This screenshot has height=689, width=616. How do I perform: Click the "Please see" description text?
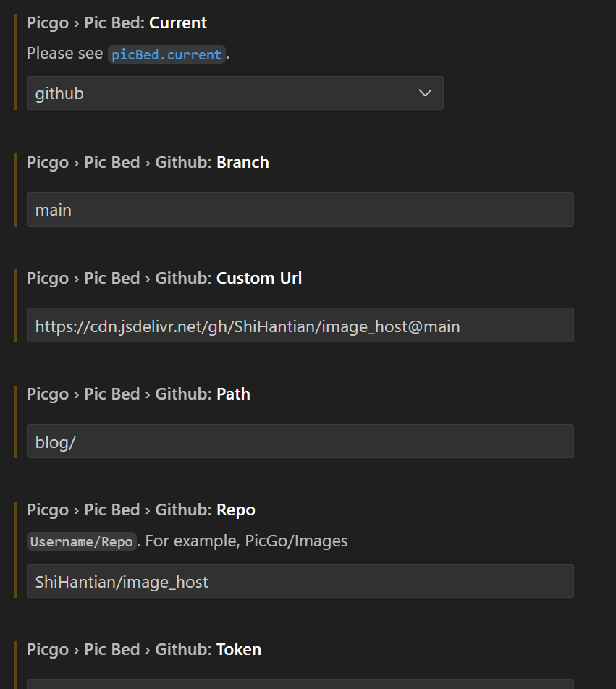click(64, 54)
